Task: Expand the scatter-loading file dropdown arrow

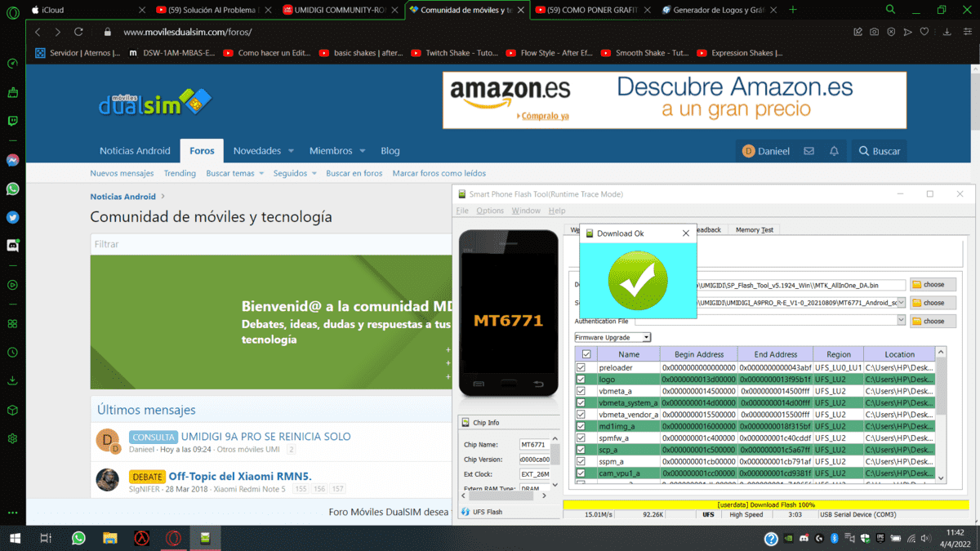Action: click(901, 302)
